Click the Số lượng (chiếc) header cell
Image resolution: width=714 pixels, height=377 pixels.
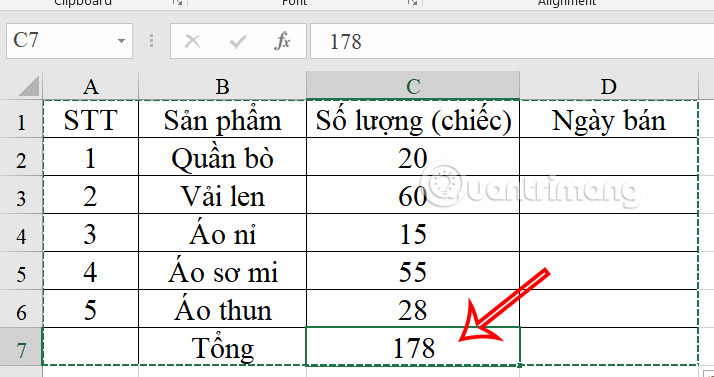coord(413,119)
